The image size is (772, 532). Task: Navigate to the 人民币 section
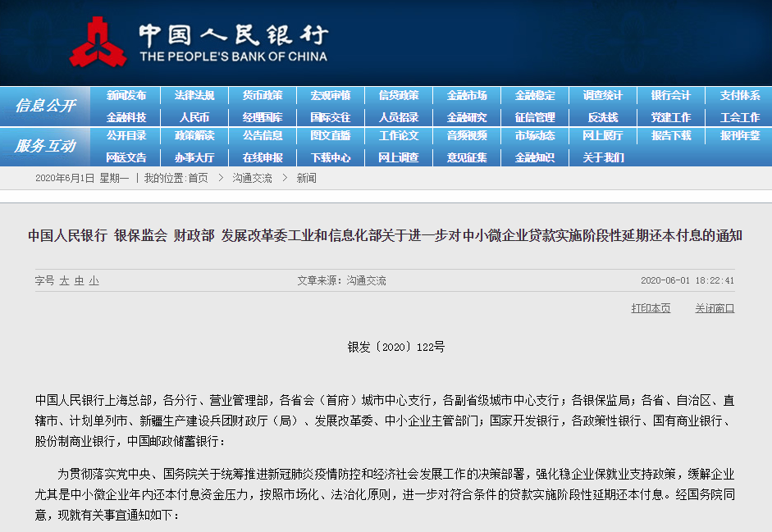[194, 117]
